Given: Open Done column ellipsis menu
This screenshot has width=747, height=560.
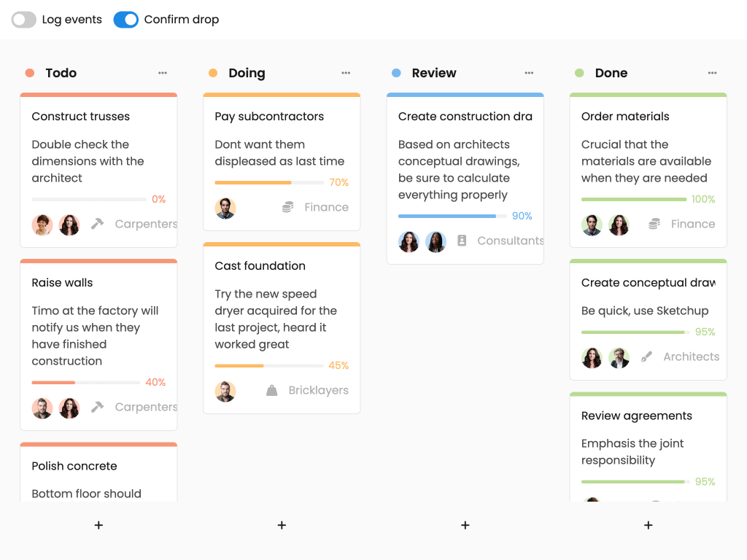Looking at the screenshot, I should [x=712, y=73].
